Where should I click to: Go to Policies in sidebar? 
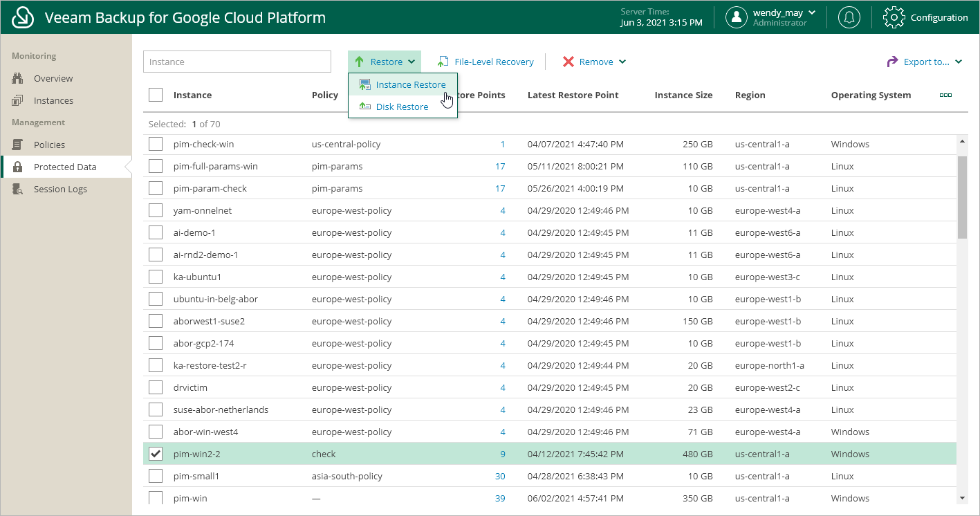[49, 145]
